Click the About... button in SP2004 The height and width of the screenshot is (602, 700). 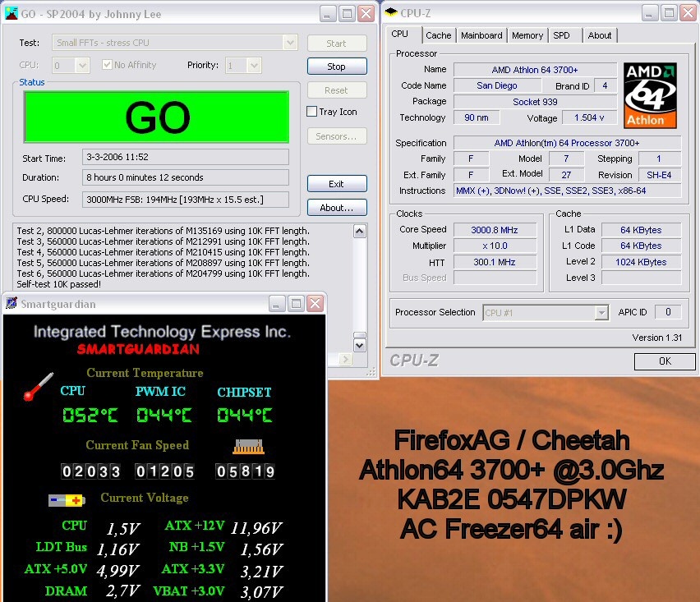337,208
